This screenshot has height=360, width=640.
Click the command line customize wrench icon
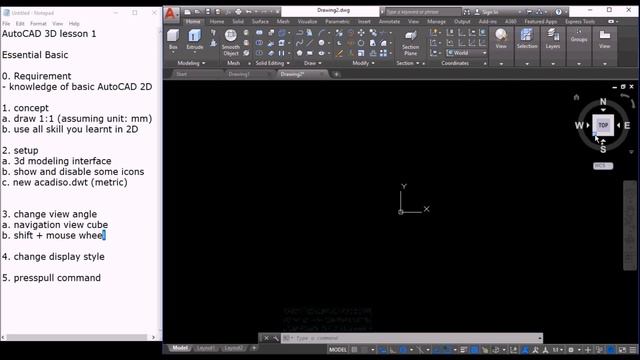[276, 338]
